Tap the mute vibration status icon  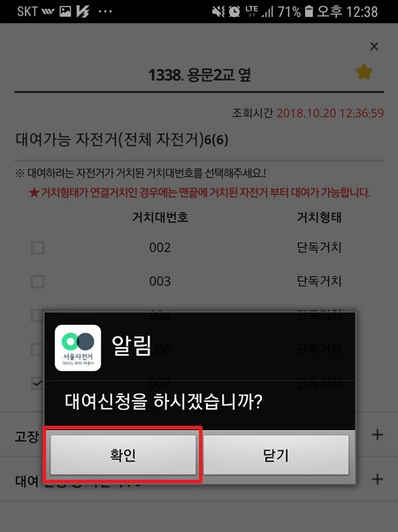218,12
